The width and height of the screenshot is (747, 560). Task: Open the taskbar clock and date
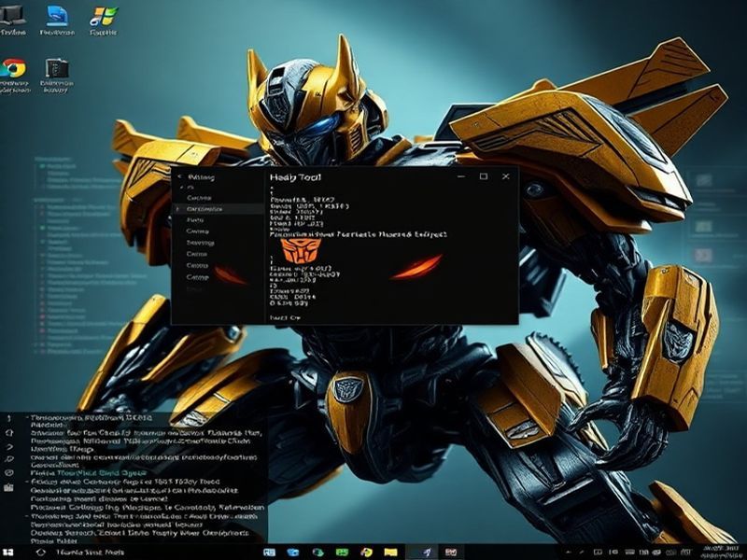tap(720, 553)
